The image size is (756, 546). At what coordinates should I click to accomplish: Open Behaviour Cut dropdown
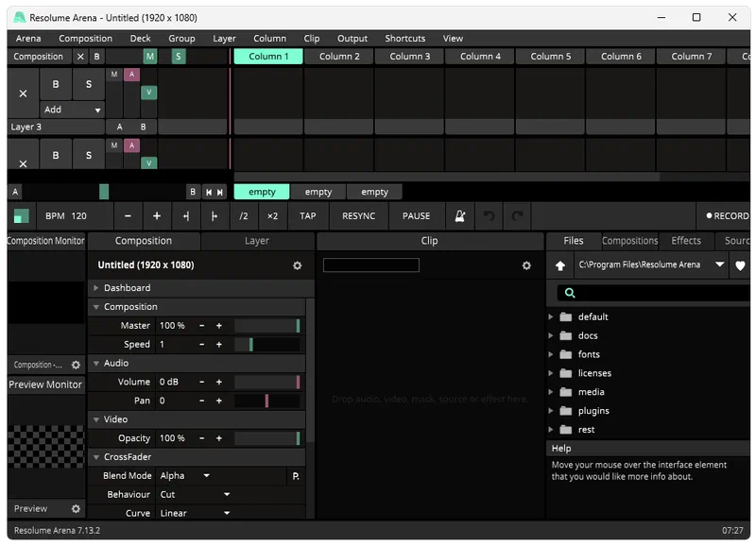click(196, 494)
